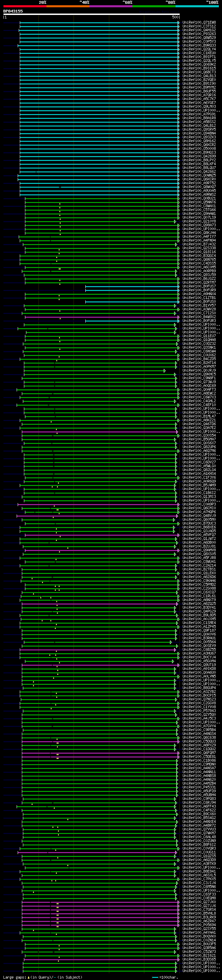This screenshot has height=980, width=222.
Task: Click the orange ~40% legend segment
Action: click(x=68, y=6)
